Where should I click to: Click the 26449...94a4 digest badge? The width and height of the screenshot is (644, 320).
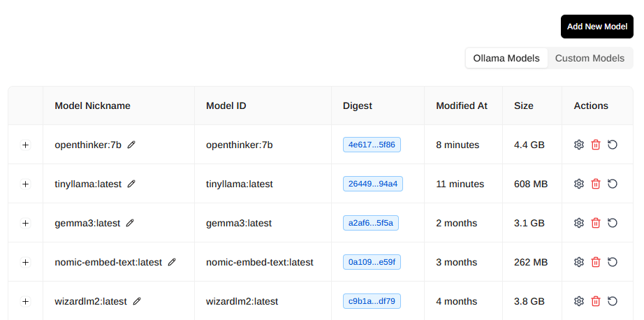point(372,184)
